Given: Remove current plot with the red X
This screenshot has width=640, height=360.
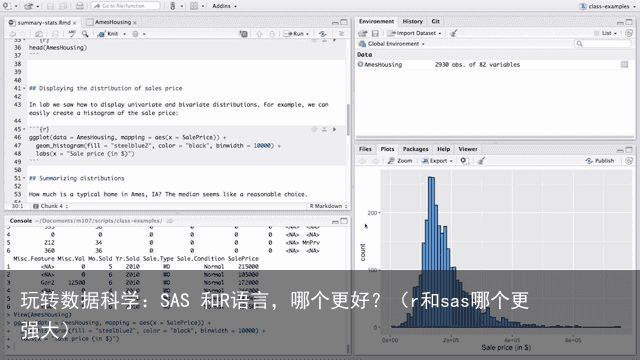Looking at the screenshot, I should pos(463,161).
